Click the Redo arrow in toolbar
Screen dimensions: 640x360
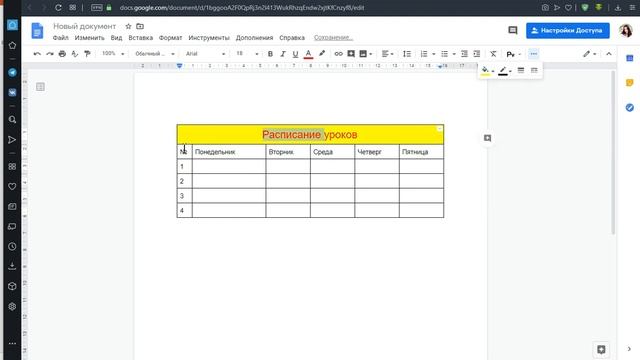pos(50,54)
